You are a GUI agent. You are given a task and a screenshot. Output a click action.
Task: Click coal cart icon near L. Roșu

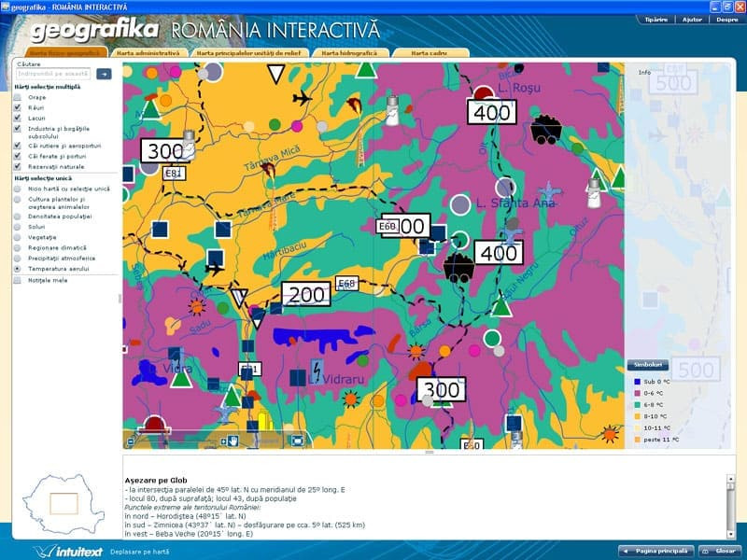pyautogui.click(x=545, y=129)
